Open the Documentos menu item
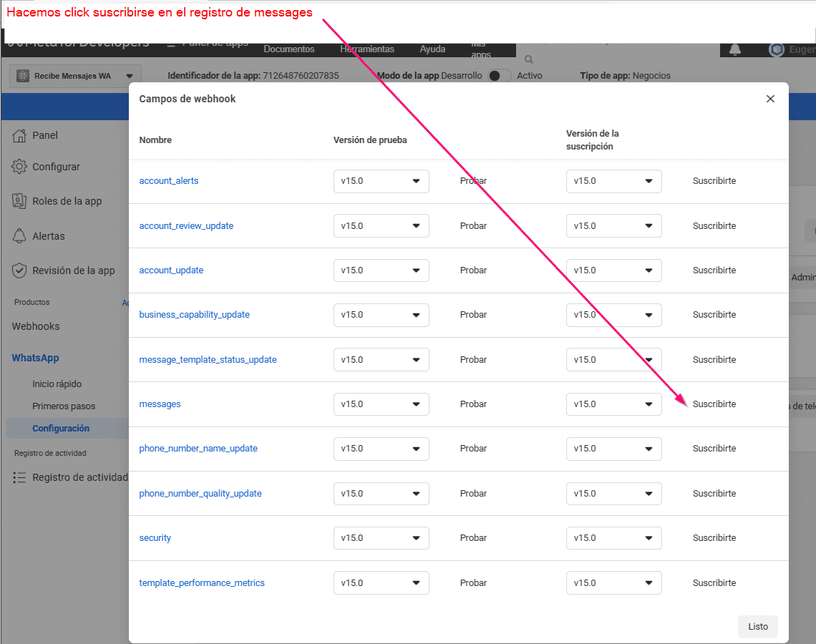This screenshot has width=816, height=644. [289, 49]
